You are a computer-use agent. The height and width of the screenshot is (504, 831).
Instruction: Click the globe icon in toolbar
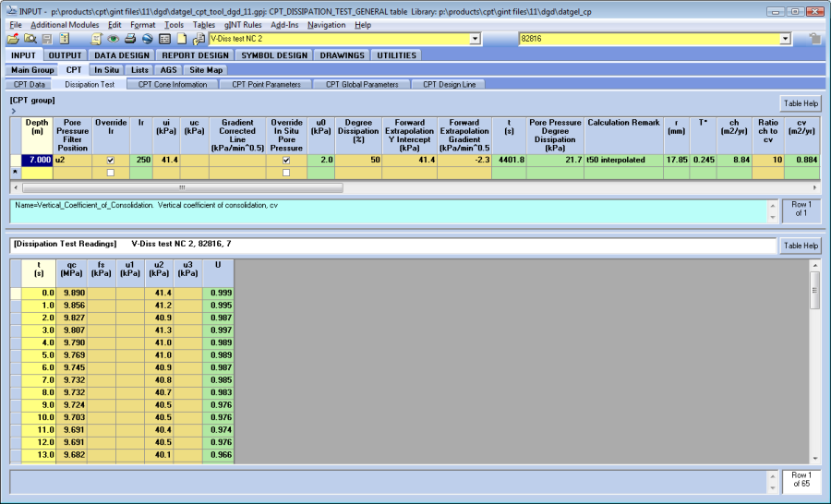pyautogui.click(x=147, y=39)
